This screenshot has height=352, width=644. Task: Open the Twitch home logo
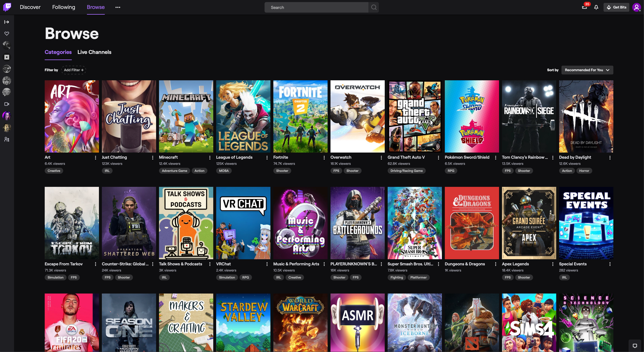click(7, 7)
